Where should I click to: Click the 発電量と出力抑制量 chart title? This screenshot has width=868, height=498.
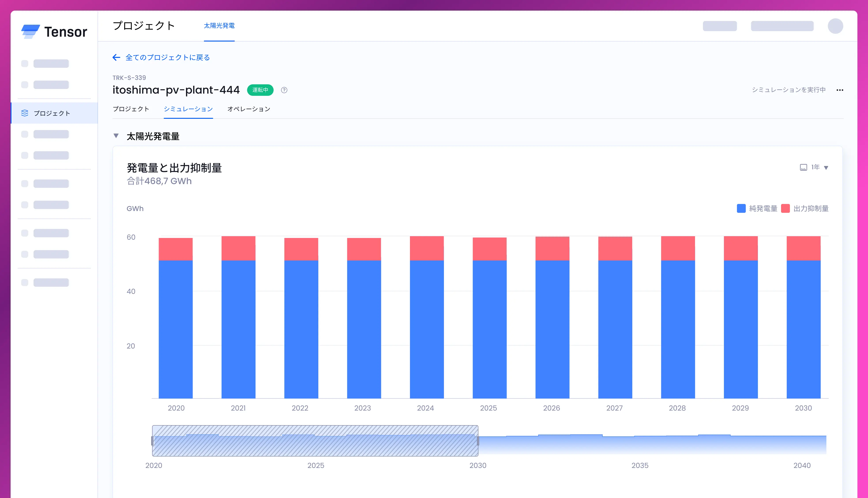[x=174, y=168]
